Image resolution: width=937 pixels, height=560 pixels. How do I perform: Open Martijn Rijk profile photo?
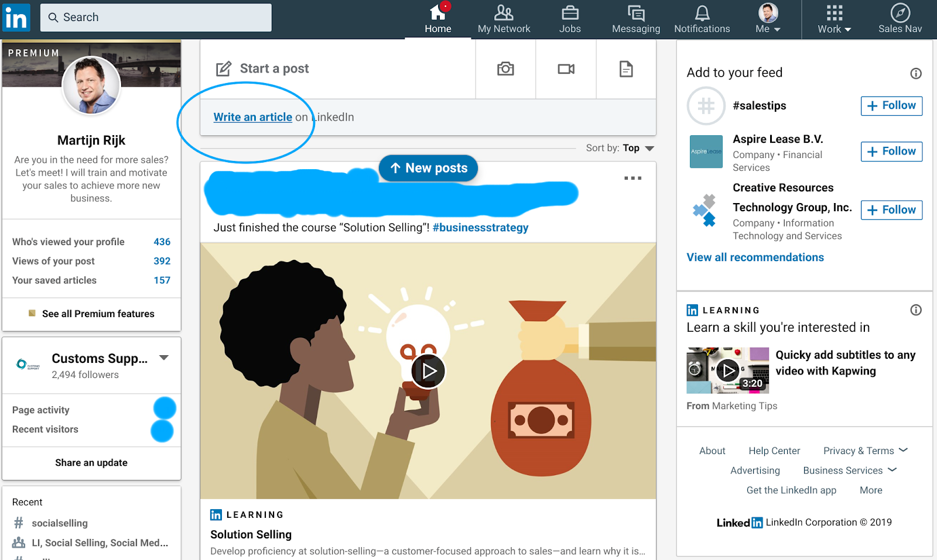[91, 85]
